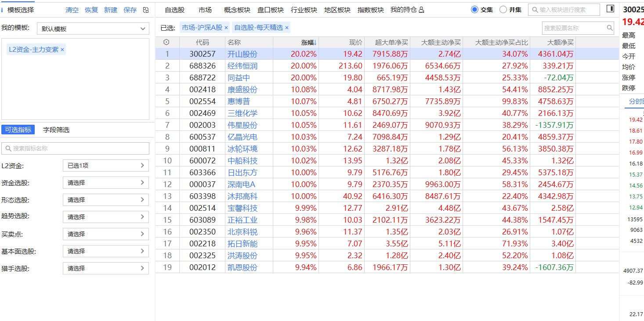The height and width of the screenshot is (321, 644).
Task: Open stock 康盛股份
Action: point(242,90)
